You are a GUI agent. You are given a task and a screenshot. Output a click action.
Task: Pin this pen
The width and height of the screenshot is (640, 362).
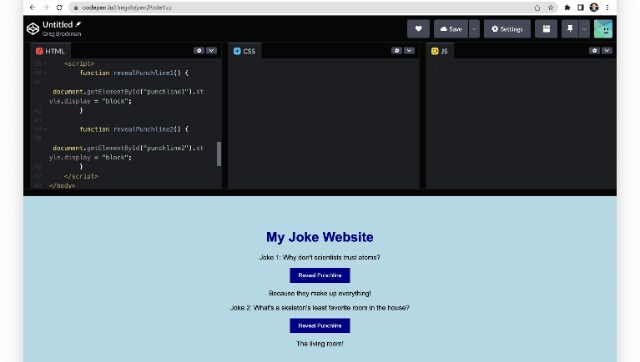pyautogui.click(x=570, y=29)
